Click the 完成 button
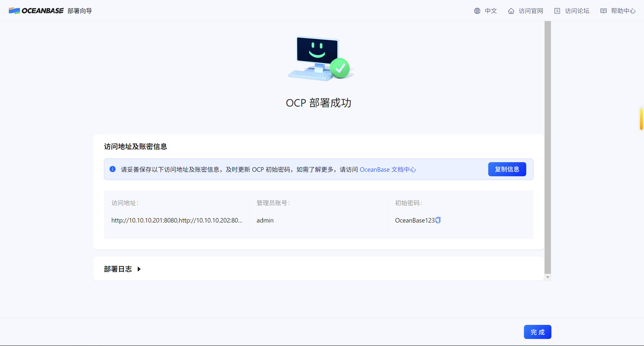The image size is (644, 346). (537, 332)
